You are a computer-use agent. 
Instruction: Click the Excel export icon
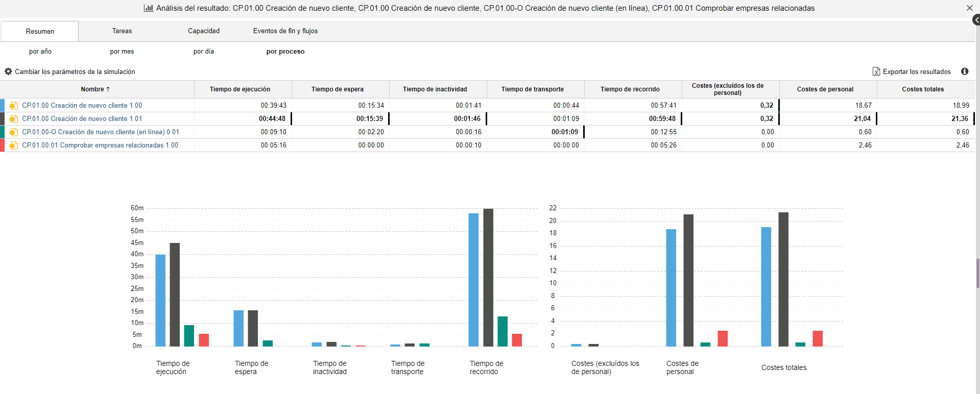pos(876,71)
